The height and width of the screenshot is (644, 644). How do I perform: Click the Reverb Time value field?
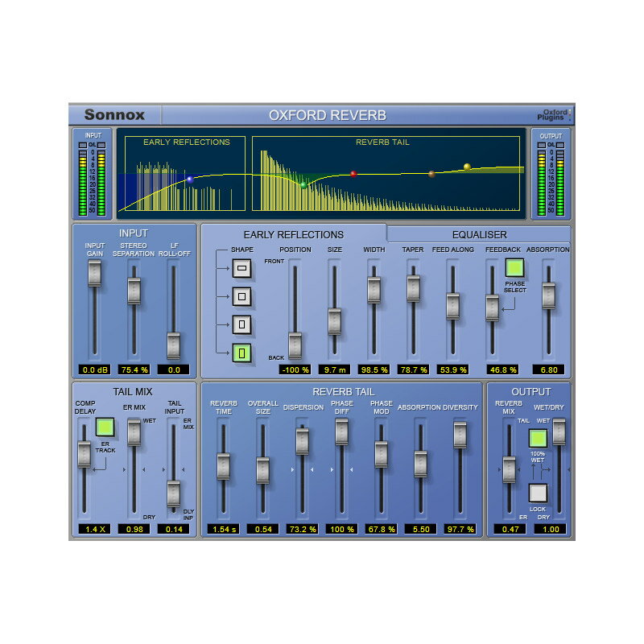click(x=223, y=529)
